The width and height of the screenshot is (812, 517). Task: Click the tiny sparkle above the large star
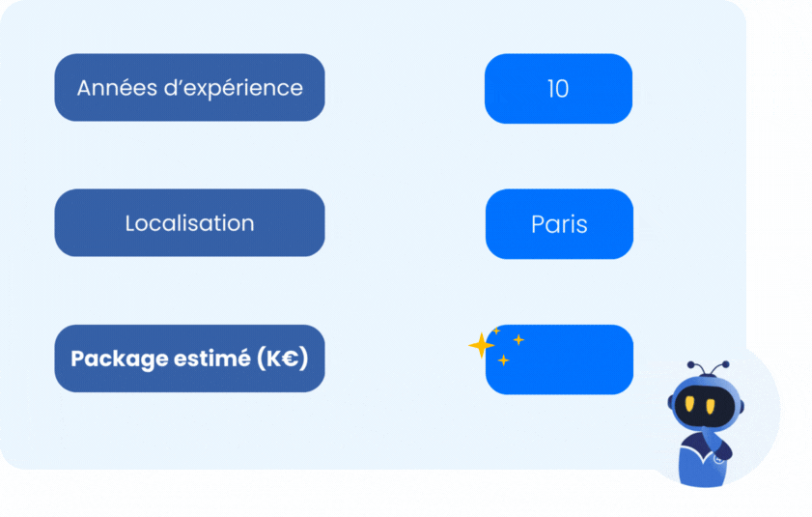(x=496, y=330)
